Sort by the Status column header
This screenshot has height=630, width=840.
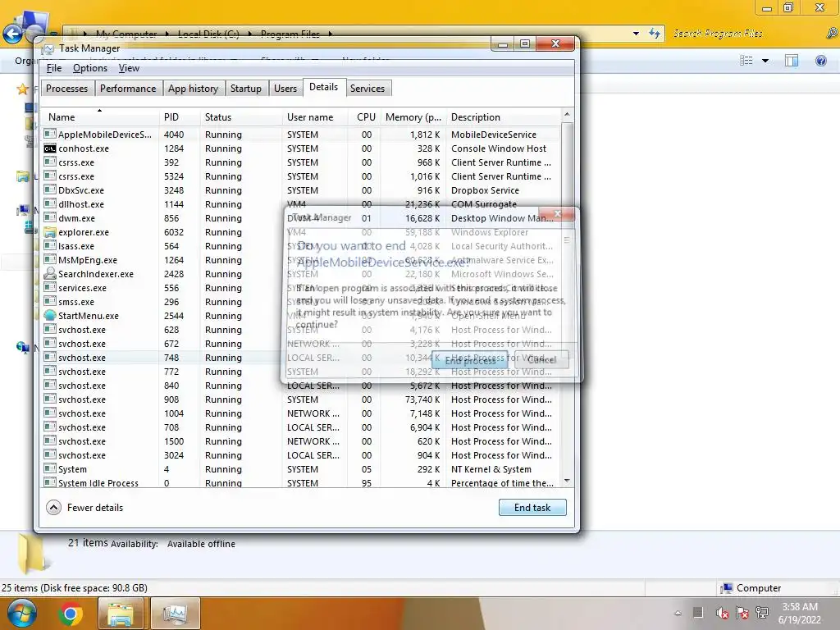tap(241, 116)
